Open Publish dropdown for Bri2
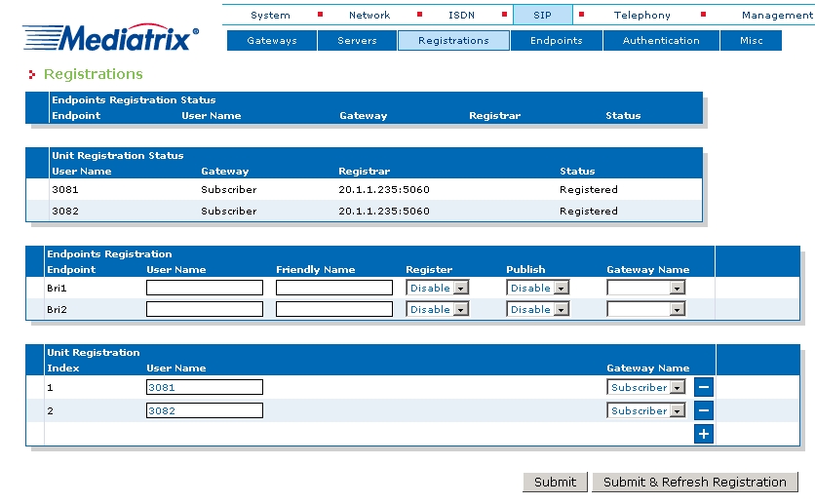The height and width of the screenshot is (504, 815). (537, 309)
